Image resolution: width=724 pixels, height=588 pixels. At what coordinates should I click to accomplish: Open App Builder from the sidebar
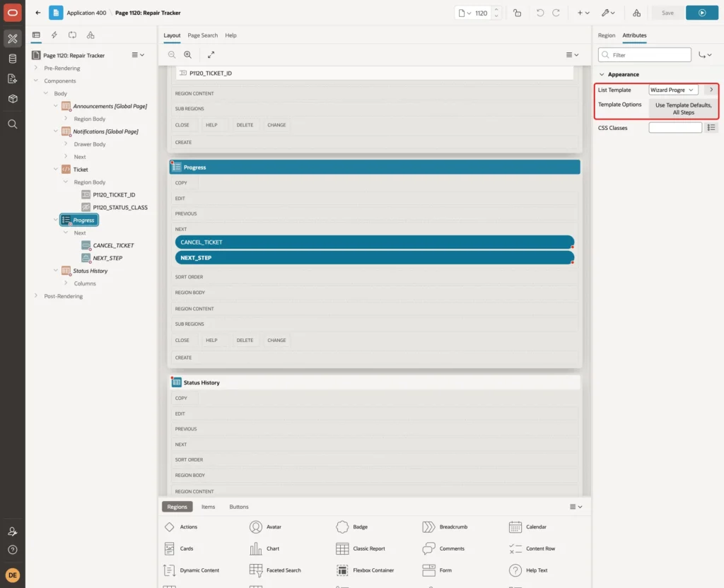(13, 39)
